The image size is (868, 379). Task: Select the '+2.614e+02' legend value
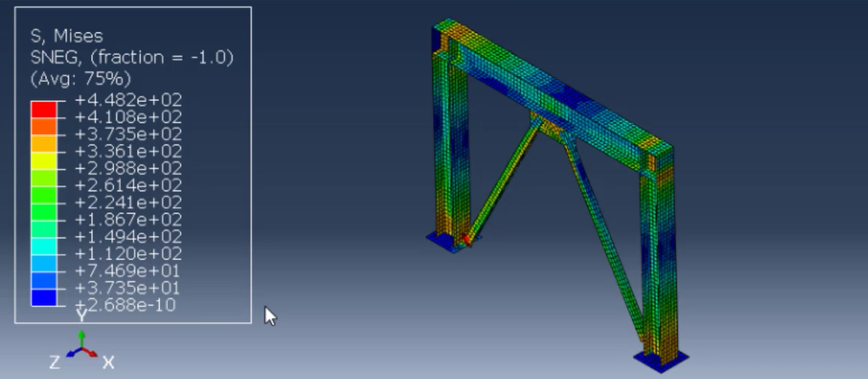click(129, 185)
